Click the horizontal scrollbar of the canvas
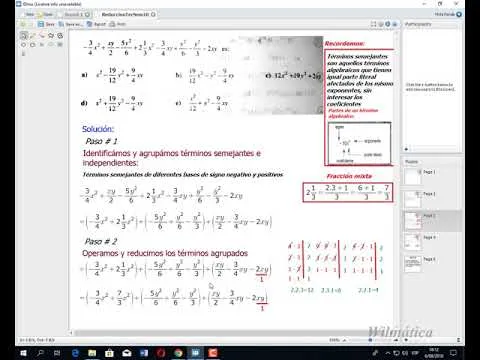This screenshot has width=480, height=360. (x=233, y=333)
